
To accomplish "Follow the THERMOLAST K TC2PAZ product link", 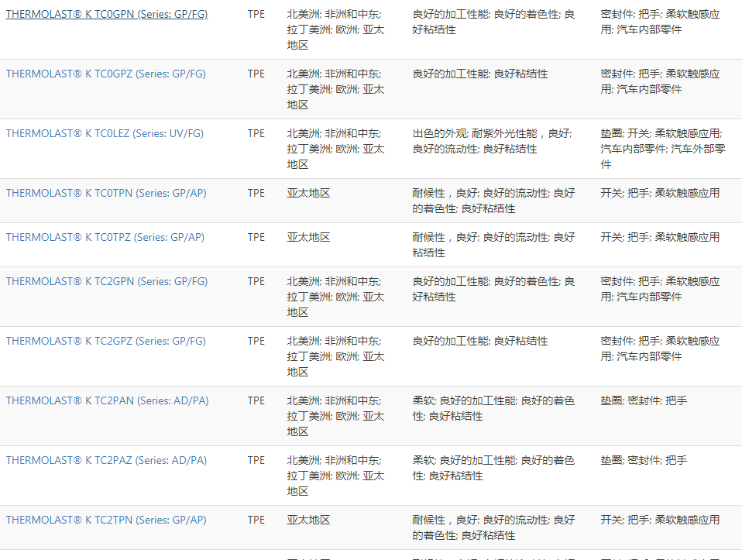I will click(x=106, y=460).
